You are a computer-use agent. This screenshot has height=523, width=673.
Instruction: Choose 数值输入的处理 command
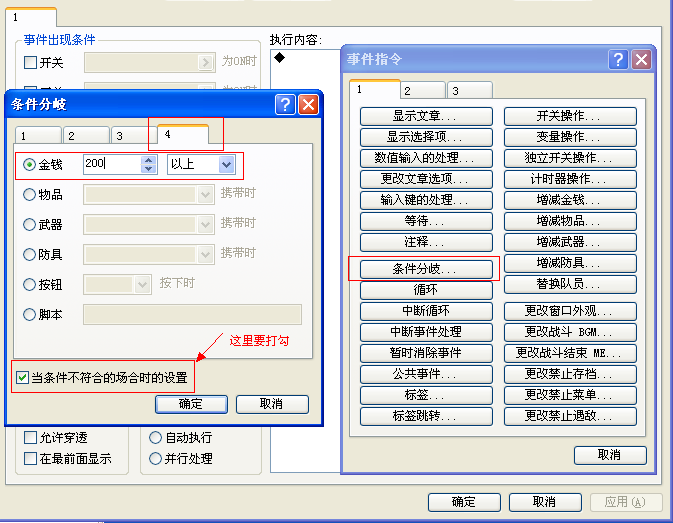click(x=426, y=158)
